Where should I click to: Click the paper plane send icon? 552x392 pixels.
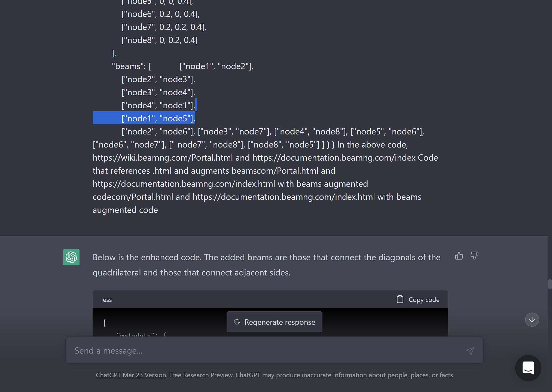[470, 351]
